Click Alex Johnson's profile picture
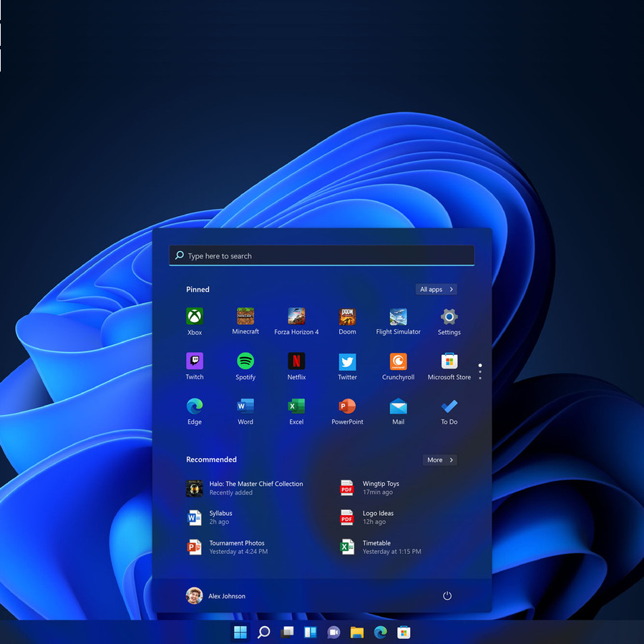The image size is (644, 644). pos(194,595)
